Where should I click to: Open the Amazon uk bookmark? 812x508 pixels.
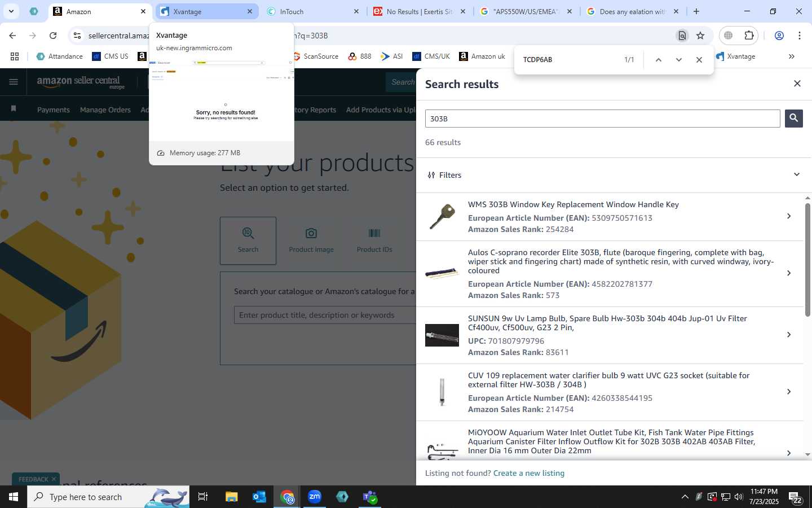[x=483, y=56]
